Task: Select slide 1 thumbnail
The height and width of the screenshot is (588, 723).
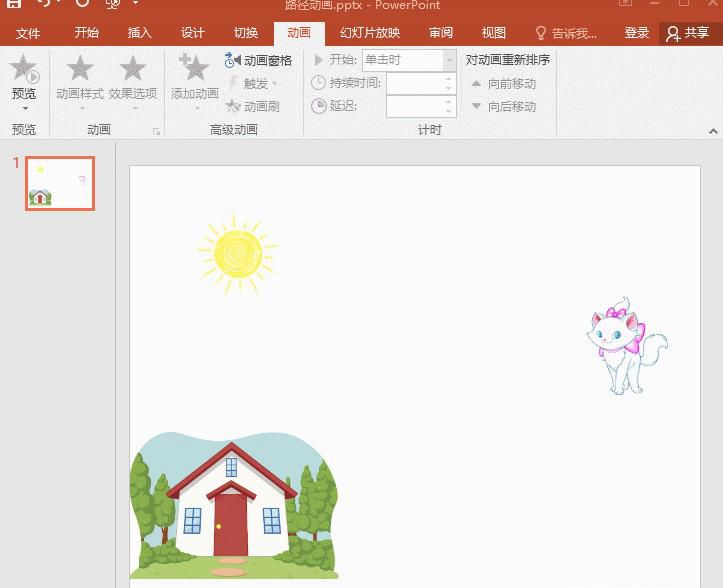Action: [x=60, y=183]
